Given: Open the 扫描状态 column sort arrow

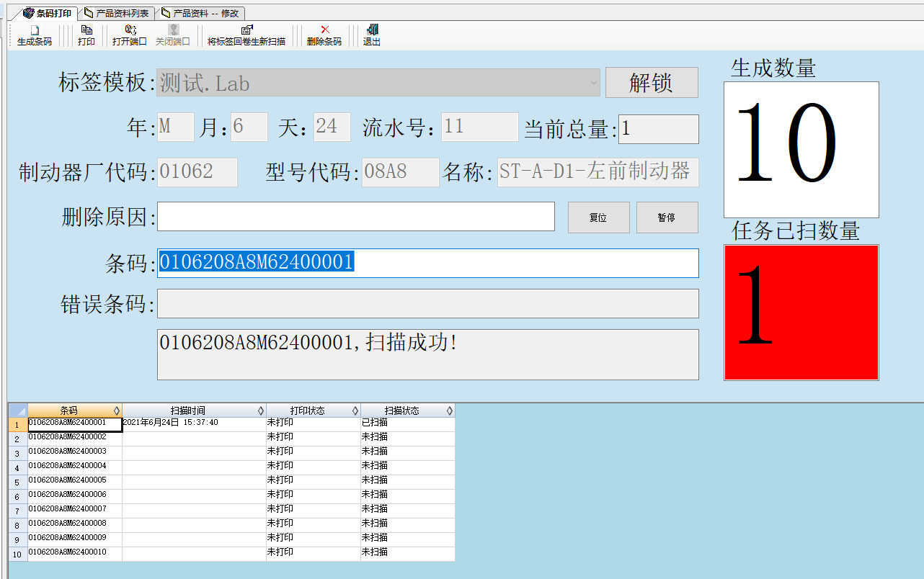Looking at the screenshot, I should 450,410.
